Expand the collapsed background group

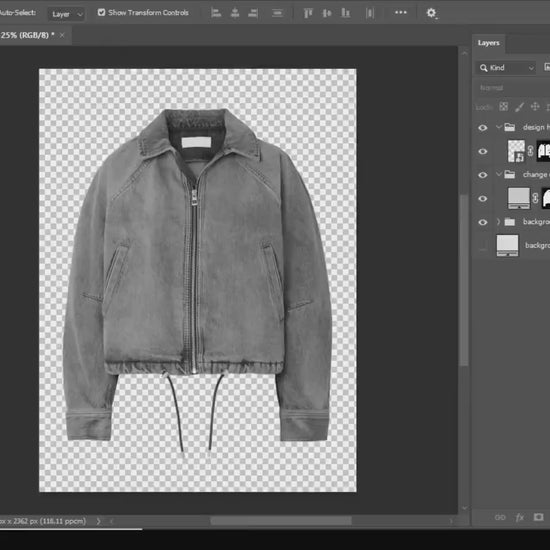498,222
